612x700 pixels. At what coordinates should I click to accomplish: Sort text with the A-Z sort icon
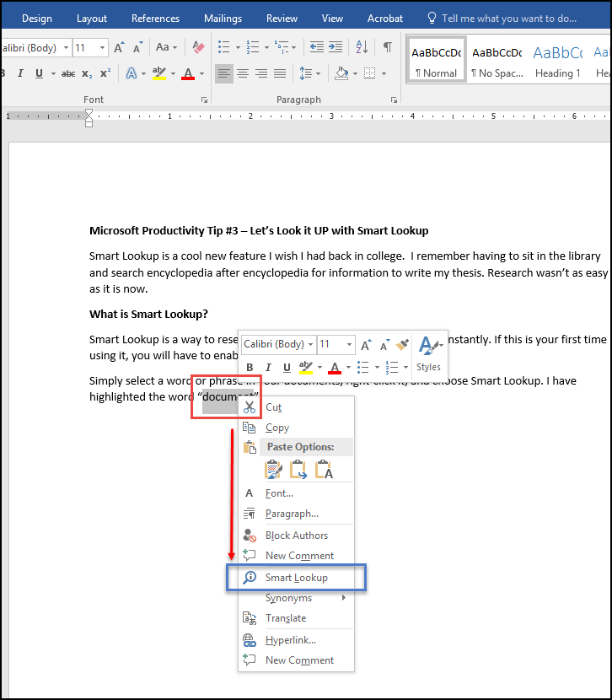pyautogui.click(x=362, y=47)
